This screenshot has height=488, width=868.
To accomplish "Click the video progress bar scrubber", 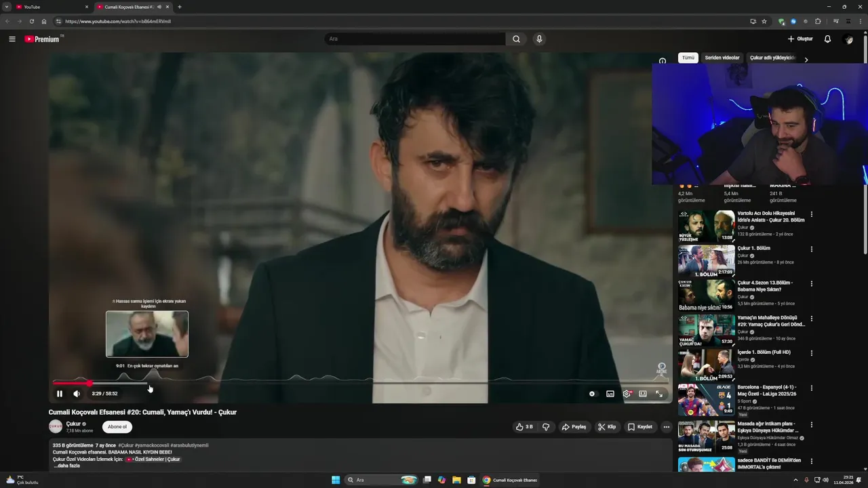I will pyautogui.click(x=90, y=384).
